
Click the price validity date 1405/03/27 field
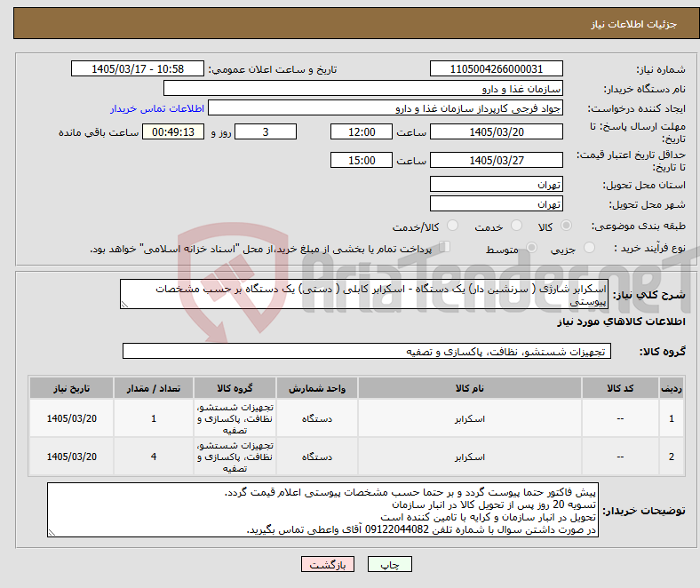pos(496,160)
